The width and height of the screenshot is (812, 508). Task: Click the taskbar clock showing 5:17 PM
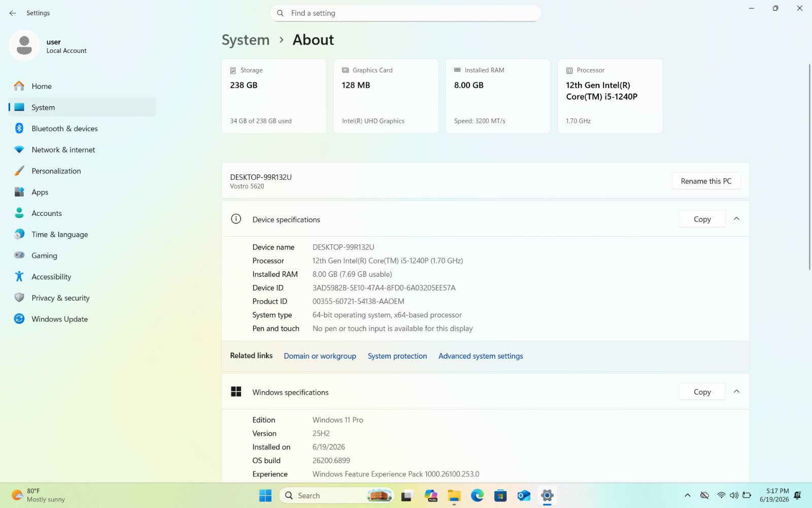point(774,495)
